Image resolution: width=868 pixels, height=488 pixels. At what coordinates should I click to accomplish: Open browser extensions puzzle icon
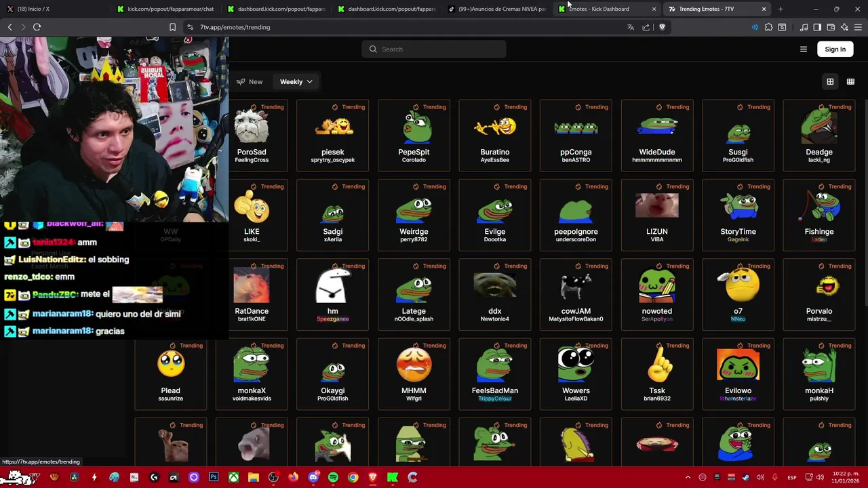coord(768,27)
